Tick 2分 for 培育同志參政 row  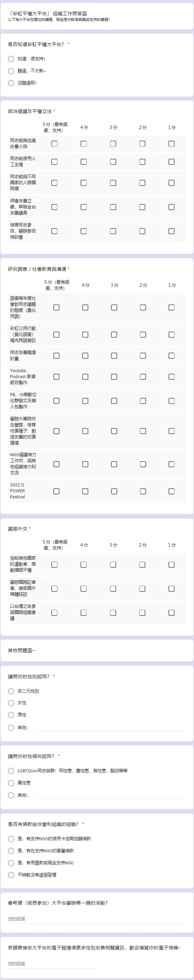(x=142, y=231)
